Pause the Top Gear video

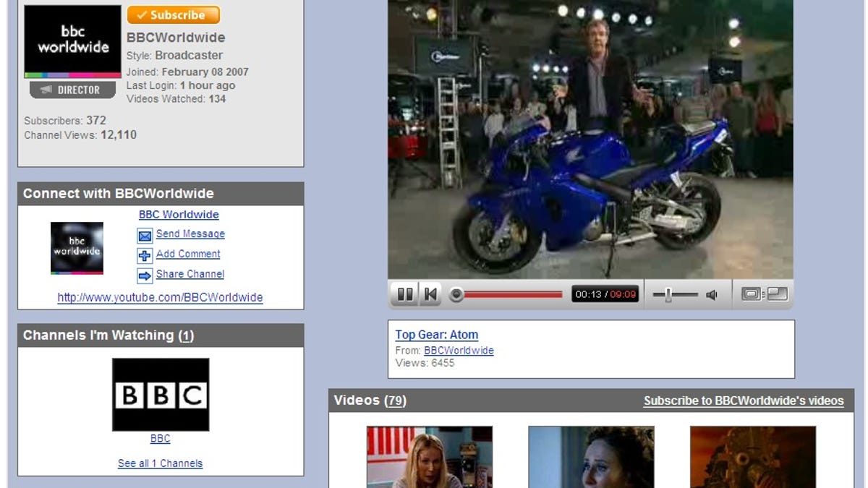point(405,294)
